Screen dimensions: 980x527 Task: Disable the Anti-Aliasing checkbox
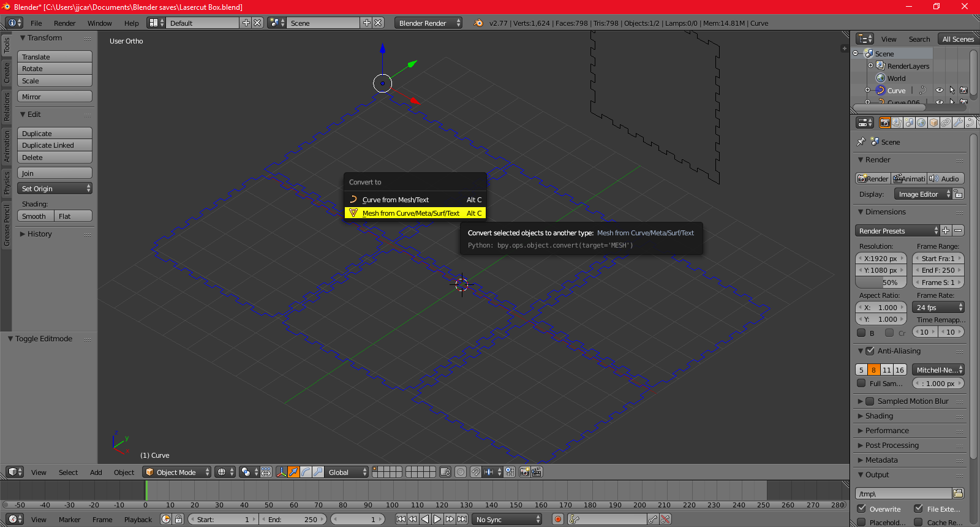tap(870, 351)
